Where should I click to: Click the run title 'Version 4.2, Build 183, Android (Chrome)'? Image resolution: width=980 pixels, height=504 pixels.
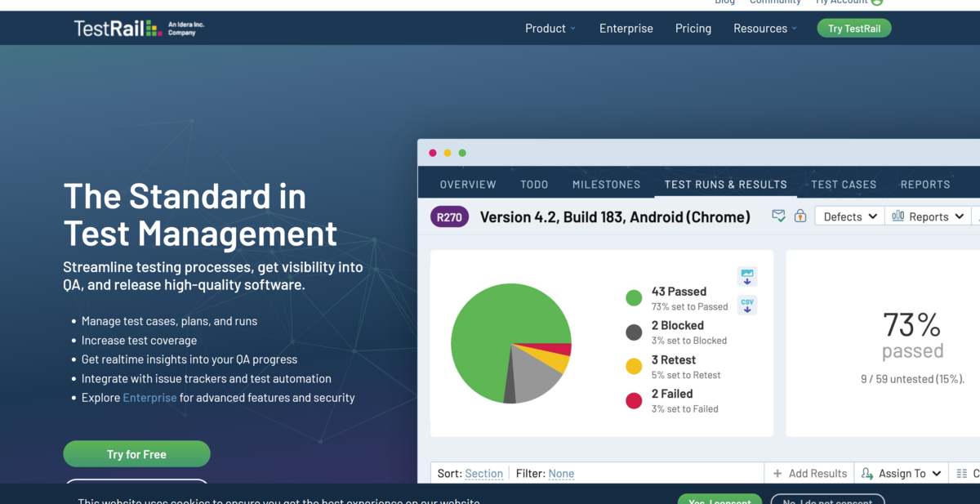click(615, 216)
